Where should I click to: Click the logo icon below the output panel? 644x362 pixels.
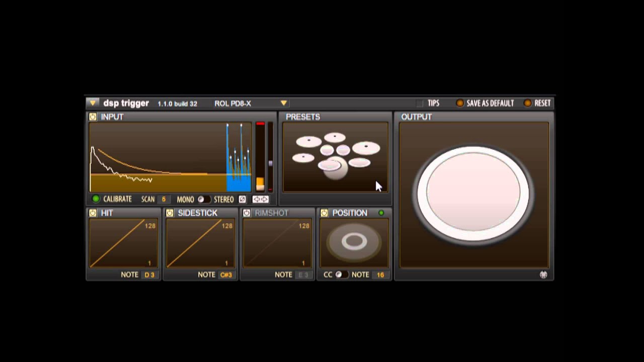point(543,275)
